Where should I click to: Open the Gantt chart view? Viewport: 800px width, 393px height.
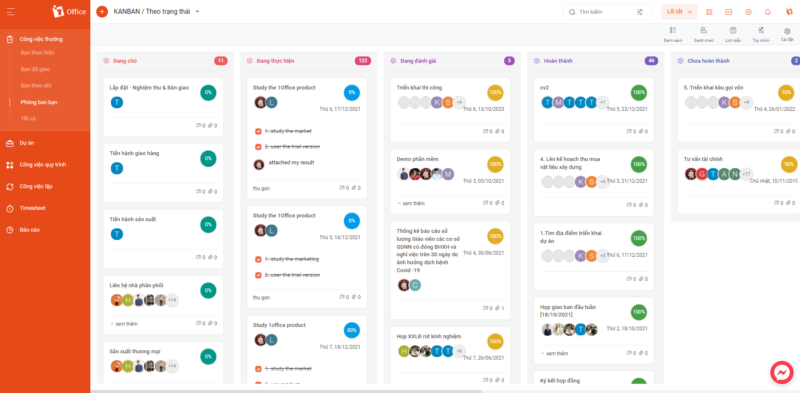tap(704, 34)
